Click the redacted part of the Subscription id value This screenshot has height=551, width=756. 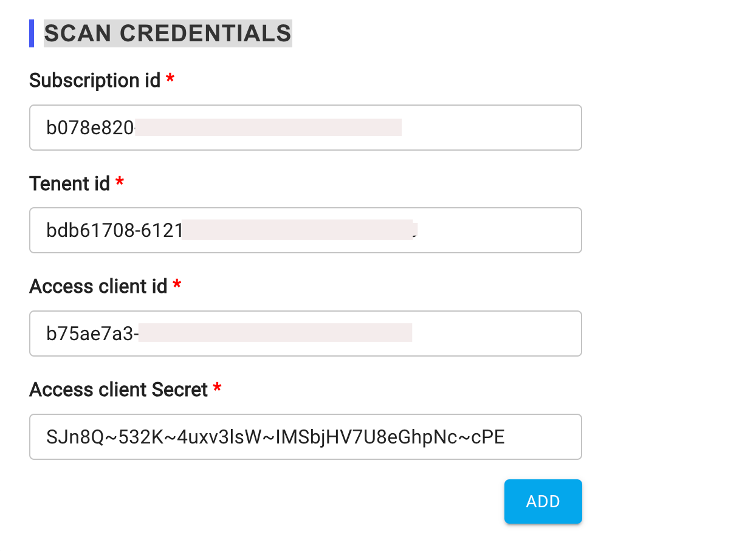tap(268, 128)
